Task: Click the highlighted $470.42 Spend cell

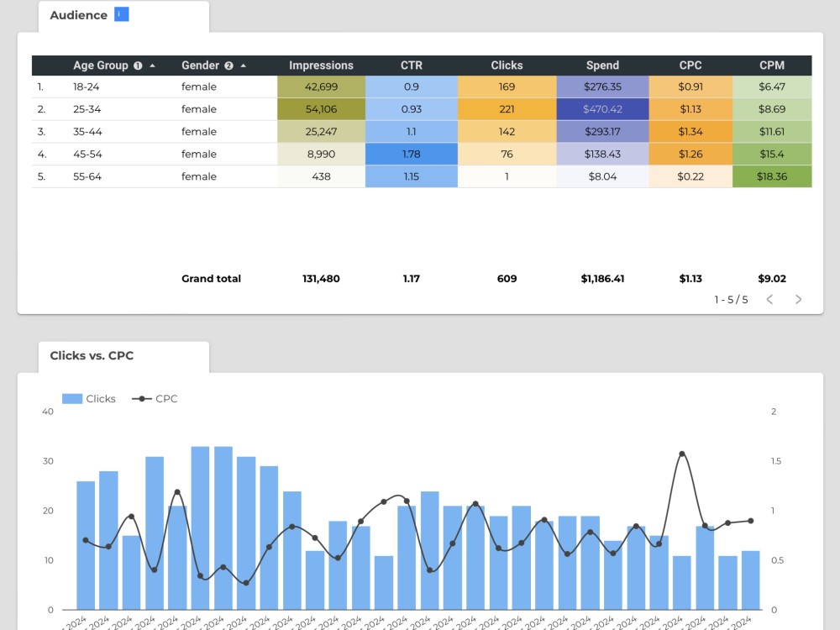Action: [x=602, y=108]
